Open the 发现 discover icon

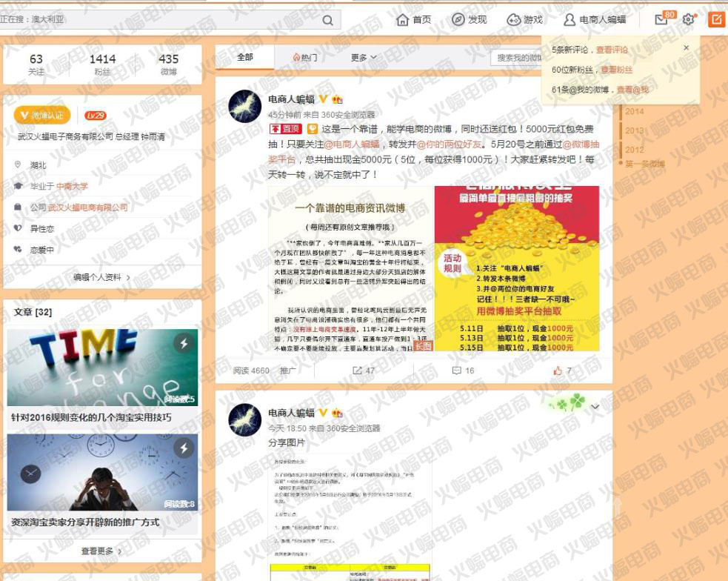pyautogui.click(x=458, y=19)
